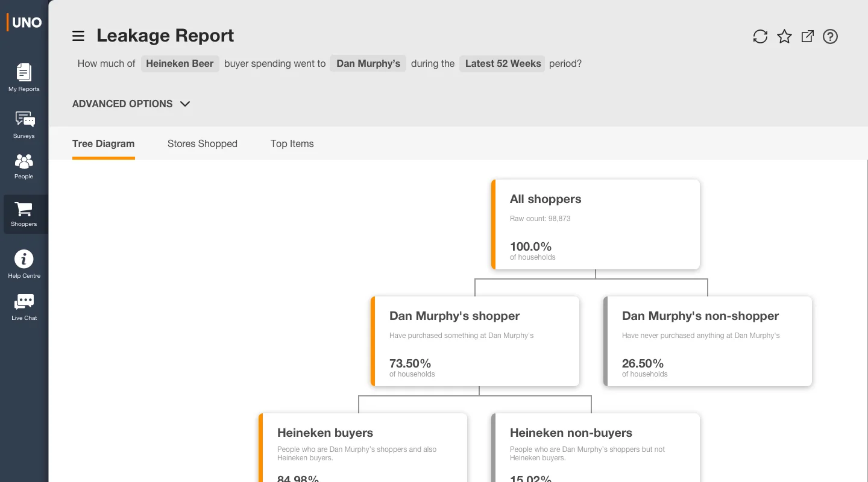868x482 pixels.
Task: Click the 73.50% households value
Action: pos(410,363)
